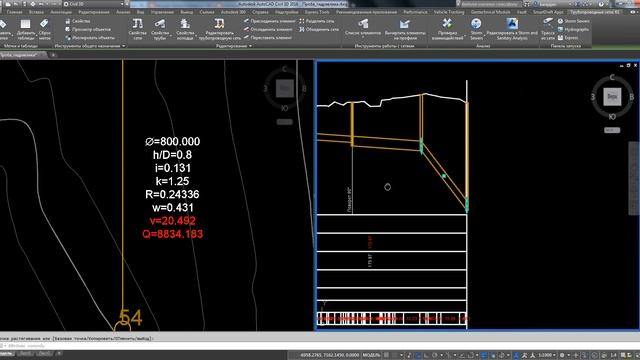Expand the Editing panel (Редактирование)

[233, 46]
